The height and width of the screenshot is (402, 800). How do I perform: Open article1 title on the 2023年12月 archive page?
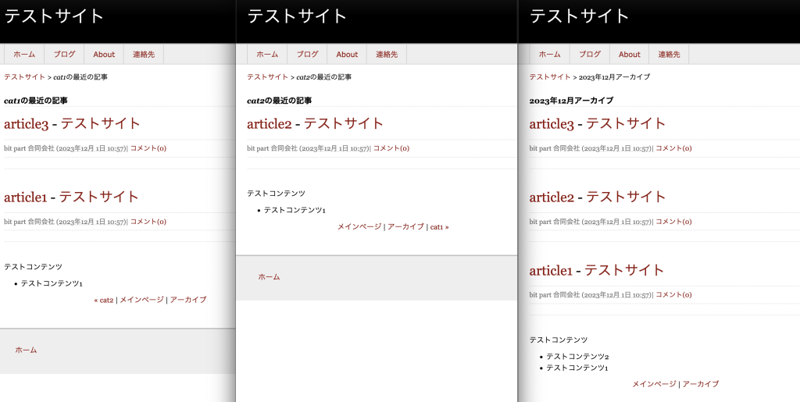coord(597,270)
